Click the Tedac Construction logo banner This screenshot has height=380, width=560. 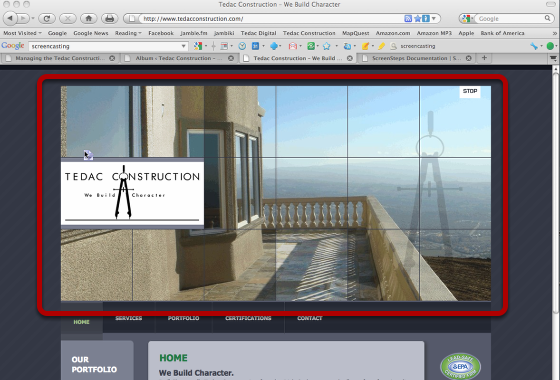pyautogui.click(x=132, y=193)
